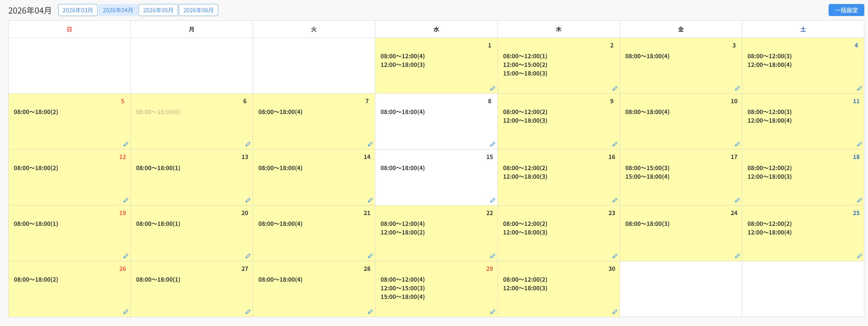Click the greyed 08:00～18:00(0) slot on April 6

[158, 112]
